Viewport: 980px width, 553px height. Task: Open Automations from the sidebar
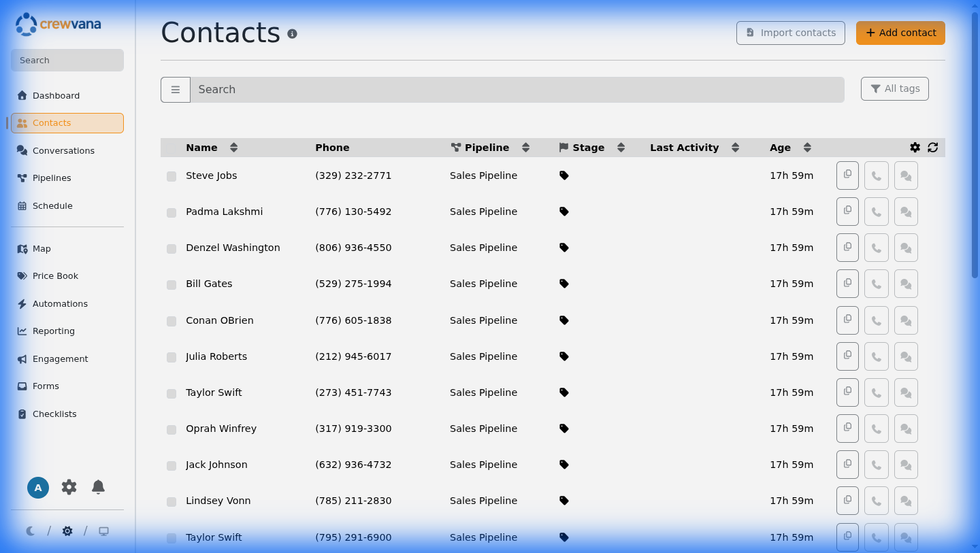point(60,303)
